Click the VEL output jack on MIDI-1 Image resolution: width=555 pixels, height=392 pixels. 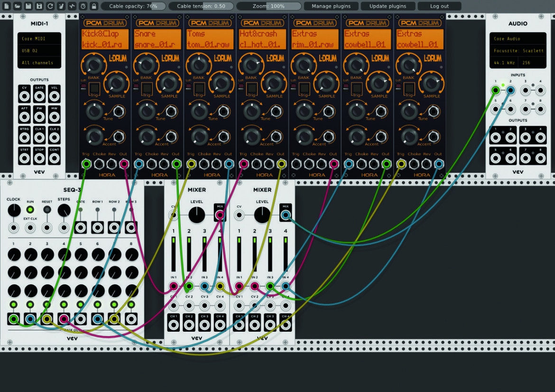coord(54,96)
